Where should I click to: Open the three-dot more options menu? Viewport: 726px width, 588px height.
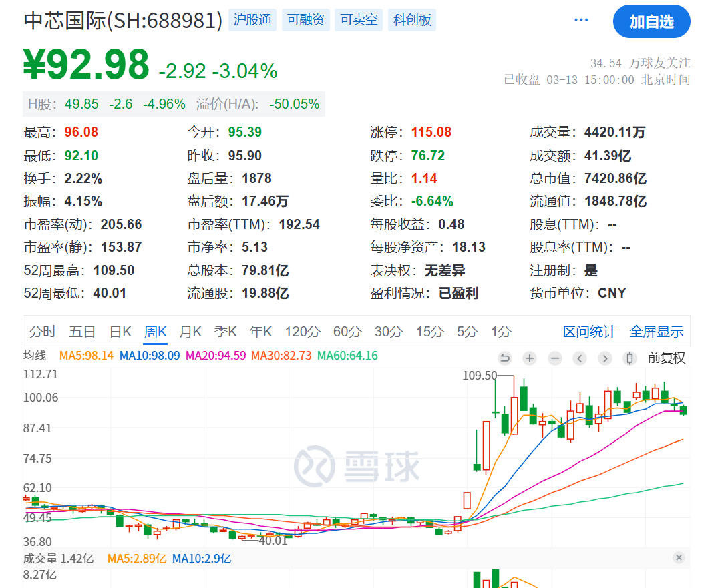point(581,20)
